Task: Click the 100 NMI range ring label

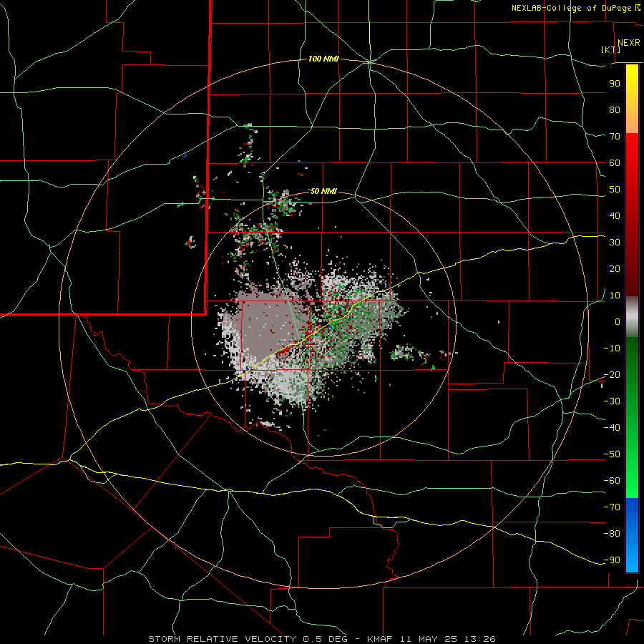Action: point(323,59)
